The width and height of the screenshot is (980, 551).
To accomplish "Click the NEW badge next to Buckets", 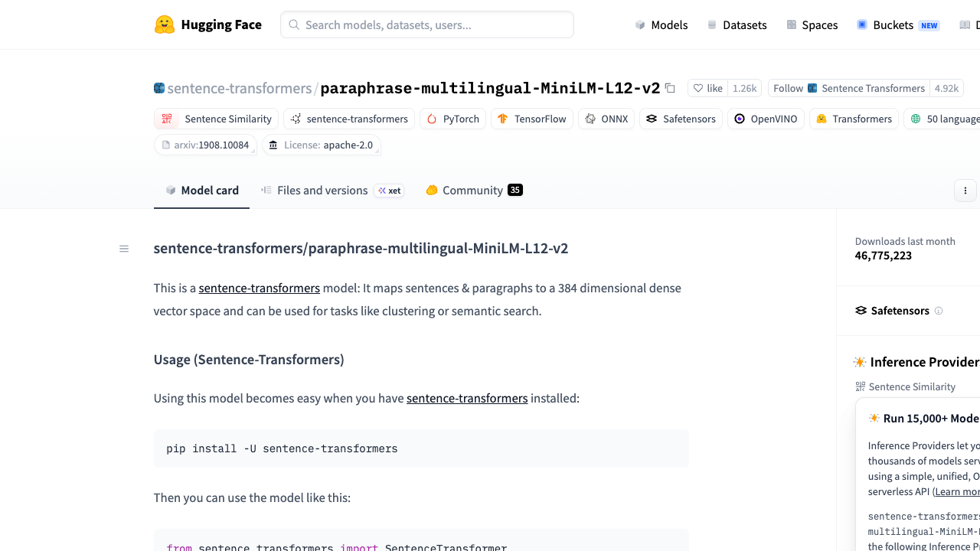I will point(929,25).
